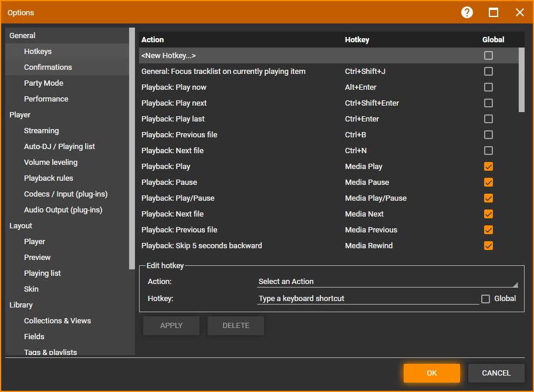This screenshot has height=392, width=534.
Task: Click the help question mark icon
Action: tap(467, 12)
